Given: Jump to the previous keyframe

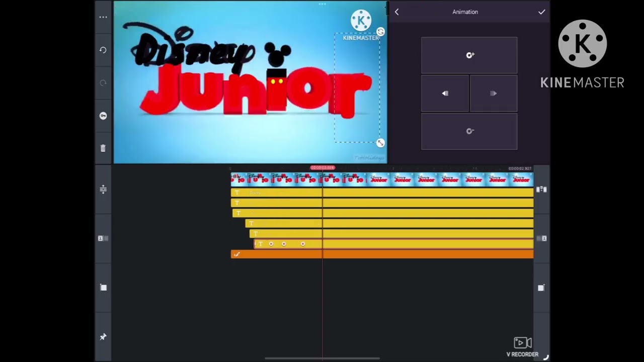Looking at the screenshot, I should coord(445,94).
